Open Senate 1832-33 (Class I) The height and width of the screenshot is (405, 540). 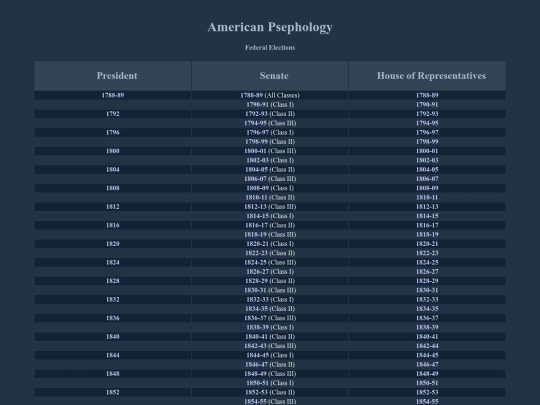[x=270, y=300]
